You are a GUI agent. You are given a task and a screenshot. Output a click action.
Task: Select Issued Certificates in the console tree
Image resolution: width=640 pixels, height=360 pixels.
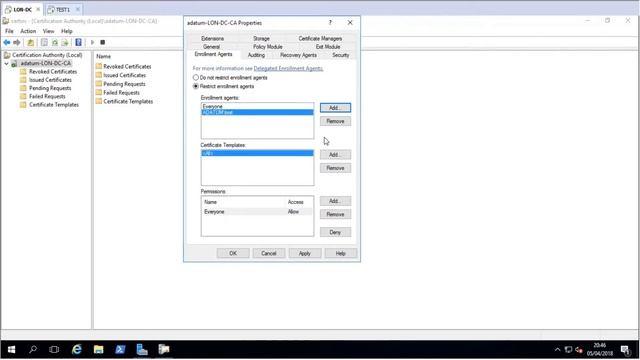(50, 80)
